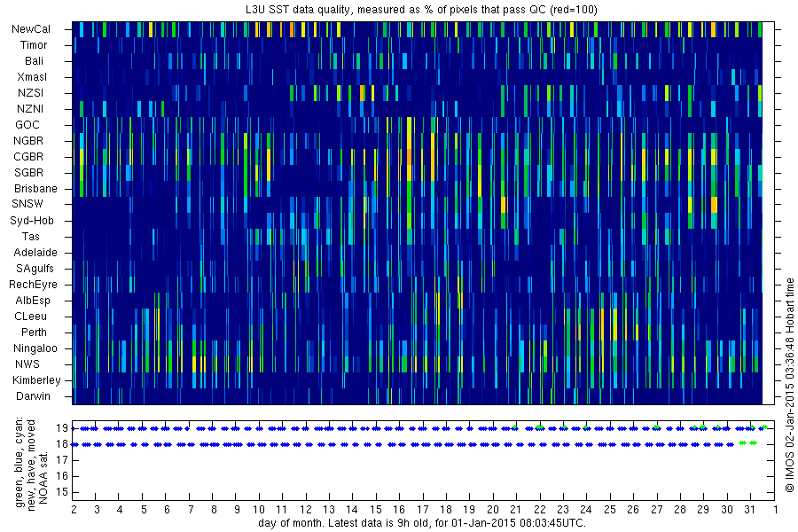Select the Tas row label

click(x=30, y=236)
